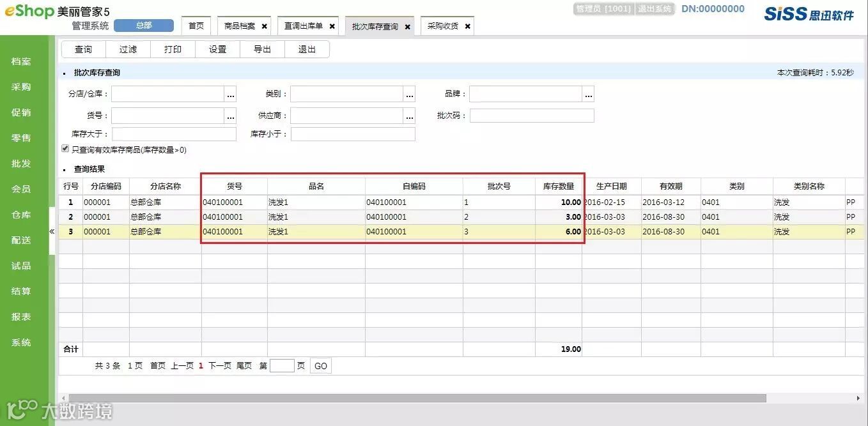This screenshot has height=426, width=868.
Task: Click the GO pagination button
Action: click(x=321, y=366)
